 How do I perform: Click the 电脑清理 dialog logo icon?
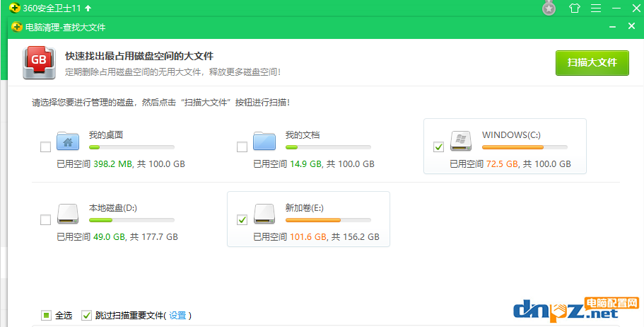(x=17, y=27)
